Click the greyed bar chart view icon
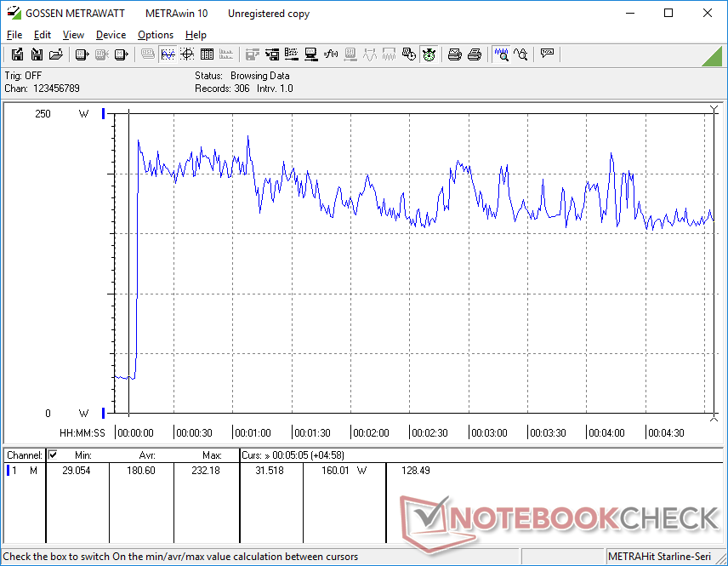Image resolution: width=728 pixels, height=566 pixels. [226, 54]
